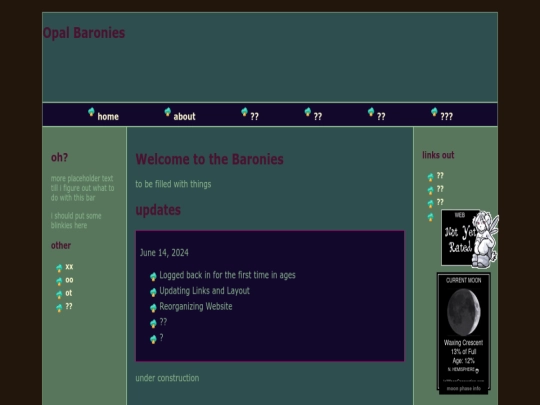
Task: Click 'Updating Links and Layout' entry
Action: (x=205, y=291)
